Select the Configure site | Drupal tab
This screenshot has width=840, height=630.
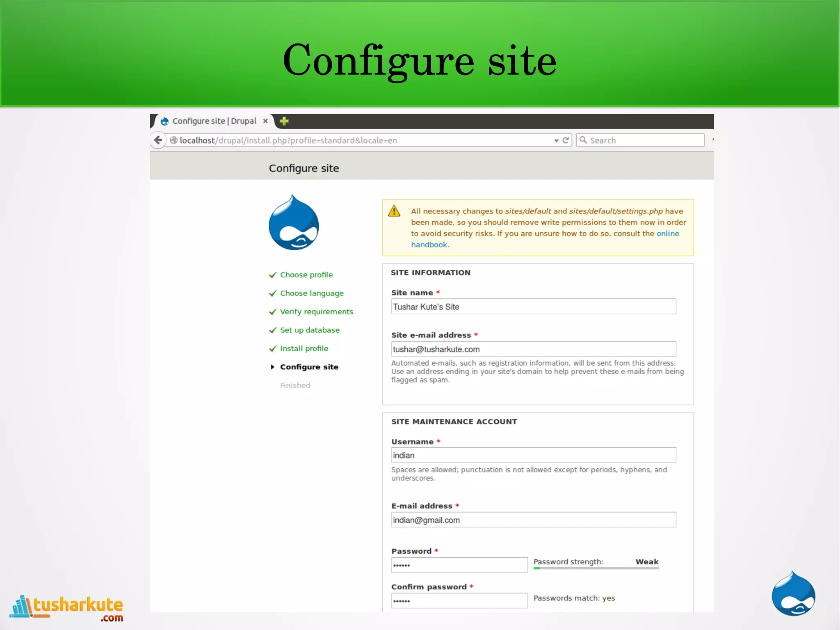tap(214, 121)
